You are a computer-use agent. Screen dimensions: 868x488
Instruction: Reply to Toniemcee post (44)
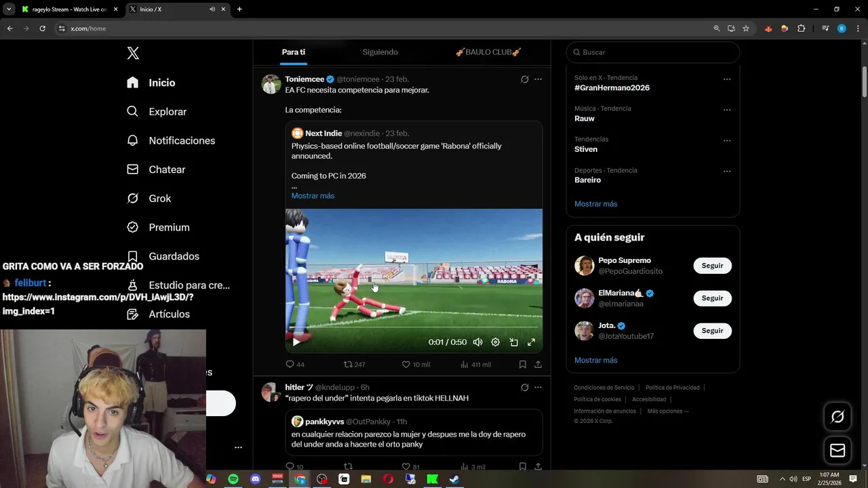point(295,365)
